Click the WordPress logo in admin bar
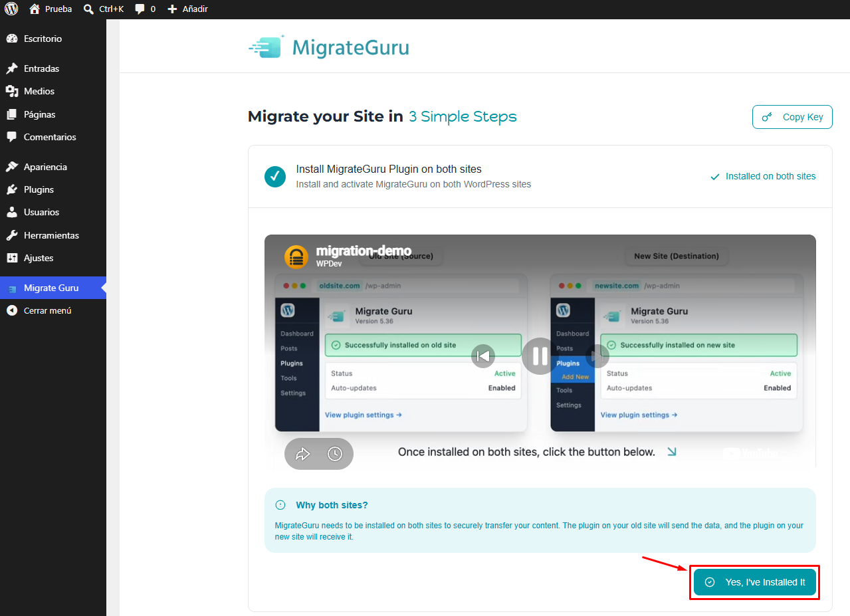Image resolution: width=850 pixels, height=616 pixels. [x=12, y=9]
